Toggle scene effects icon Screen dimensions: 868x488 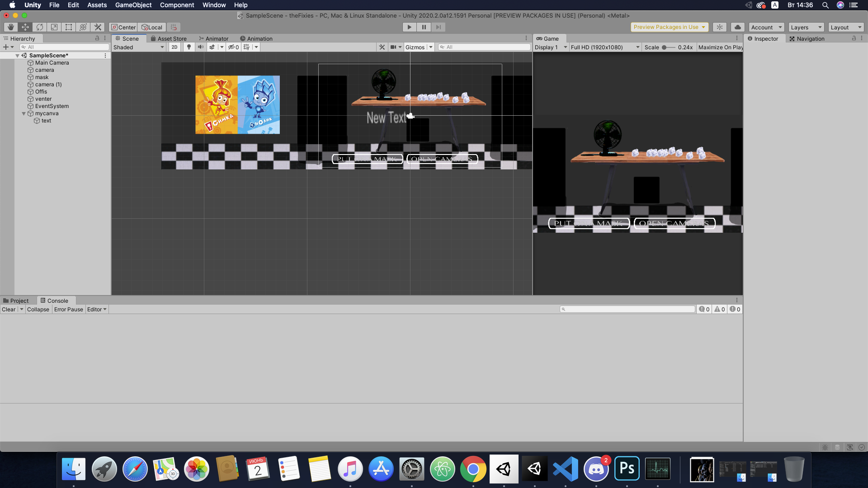pyautogui.click(x=212, y=47)
